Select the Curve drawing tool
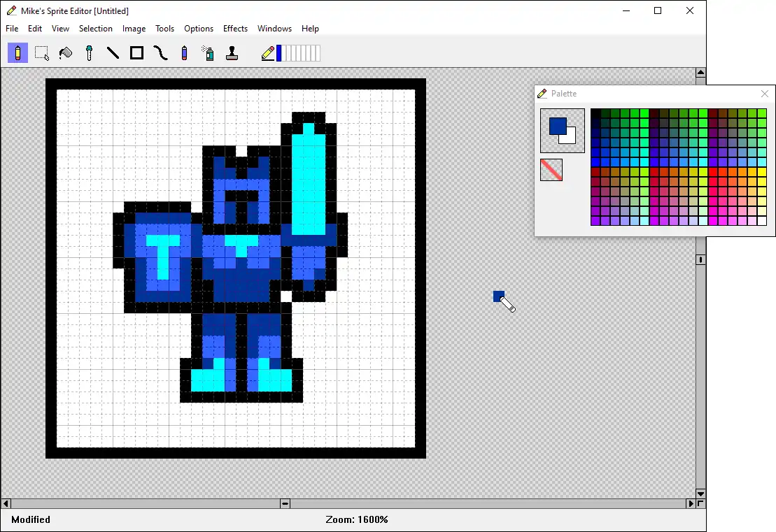The width and height of the screenshot is (776, 532). pos(160,53)
